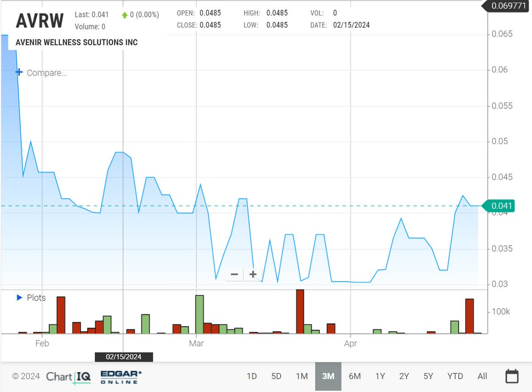Select the 1D time range

click(x=251, y=376)
